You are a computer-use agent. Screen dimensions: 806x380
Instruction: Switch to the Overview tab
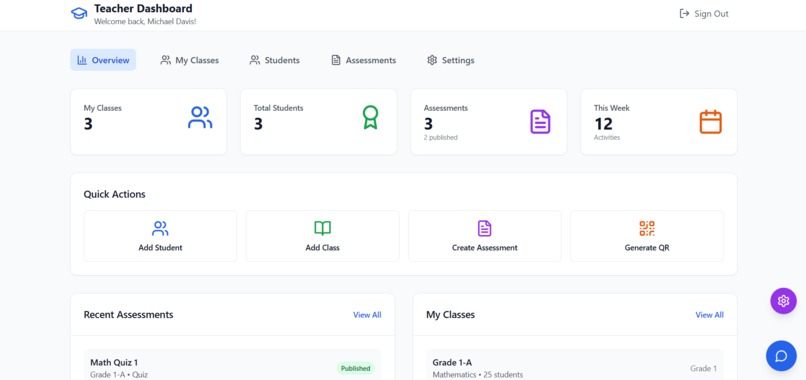pyautogui.click(x=103, y=60)
